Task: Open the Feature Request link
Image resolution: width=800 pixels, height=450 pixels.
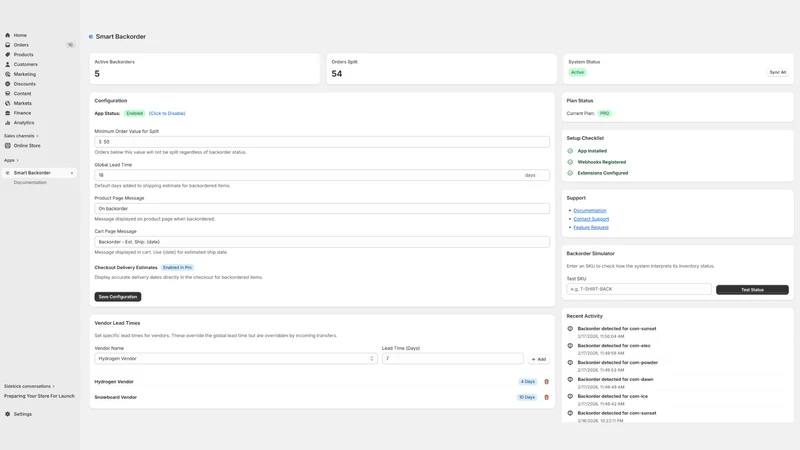Action: tap(591, 228)
